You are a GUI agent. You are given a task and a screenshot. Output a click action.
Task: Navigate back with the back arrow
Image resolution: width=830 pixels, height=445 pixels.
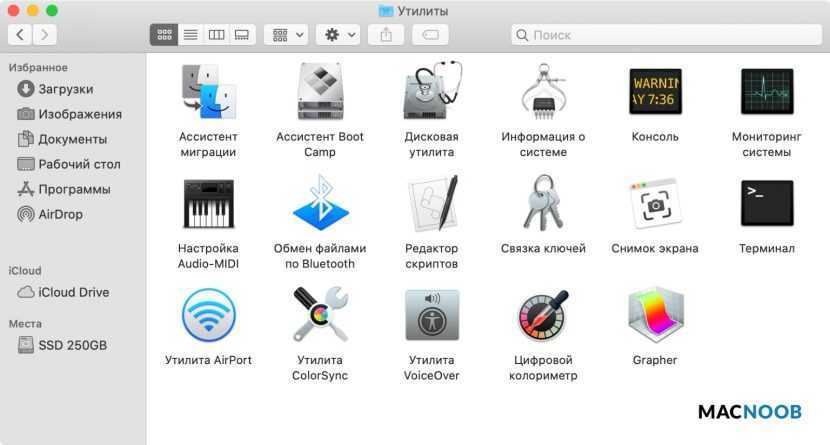coord(20,35)
